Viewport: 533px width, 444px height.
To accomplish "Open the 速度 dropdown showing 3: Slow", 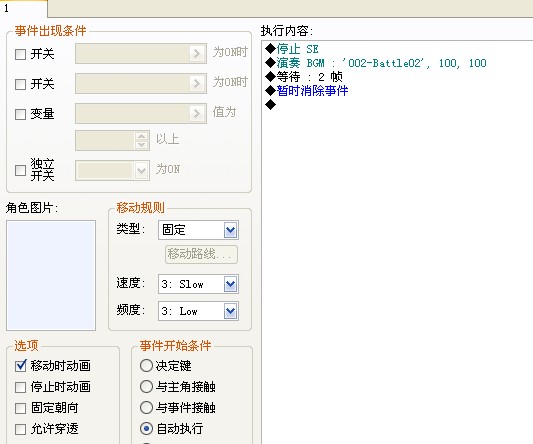I will pyautogui.click(x=198, y=284).
